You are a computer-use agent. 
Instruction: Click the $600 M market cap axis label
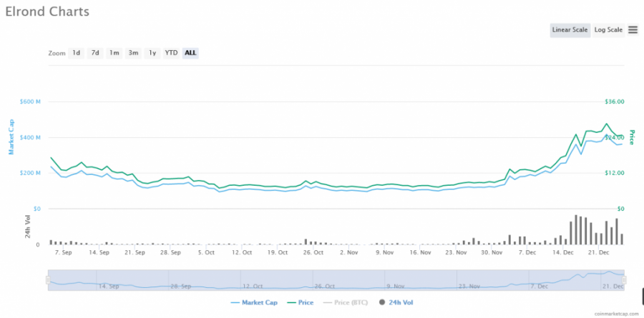coord(29,101)
